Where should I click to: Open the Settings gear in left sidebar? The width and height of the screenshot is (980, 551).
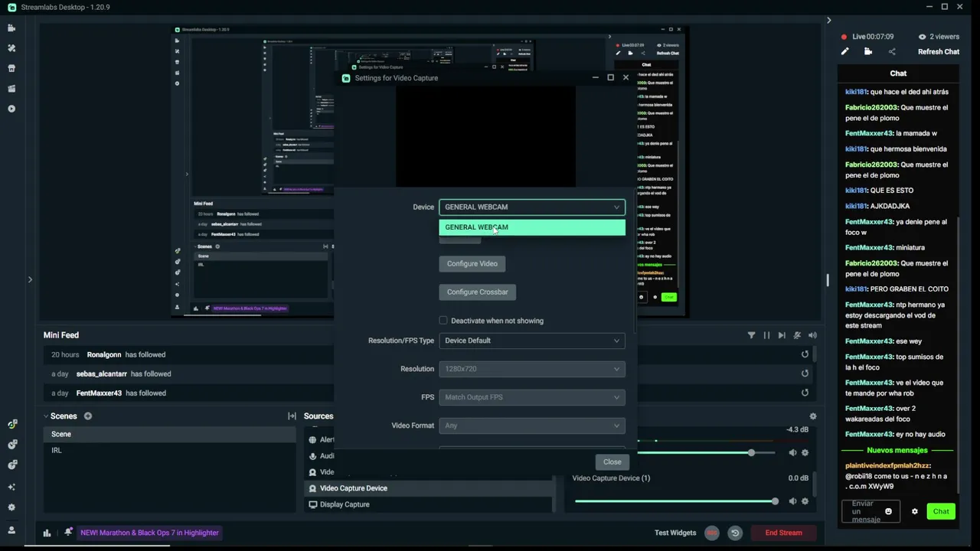11,507
